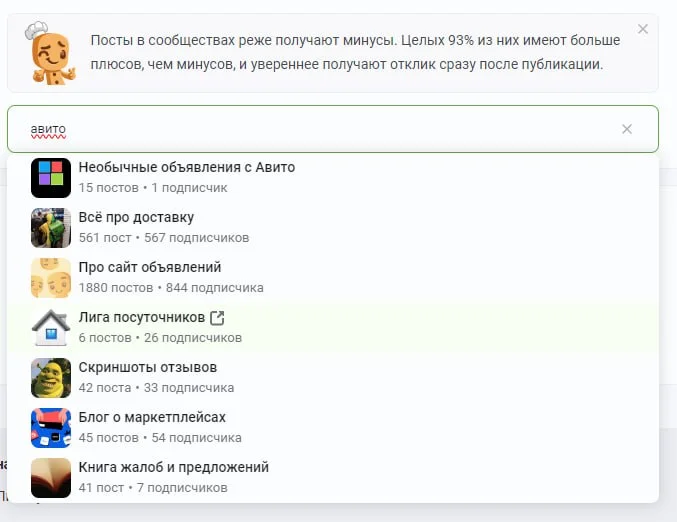Image resolution: width=677 pixels, height=522 pixels.
Task: Choose Про сайт объявлений community
Action: point(333,278)
